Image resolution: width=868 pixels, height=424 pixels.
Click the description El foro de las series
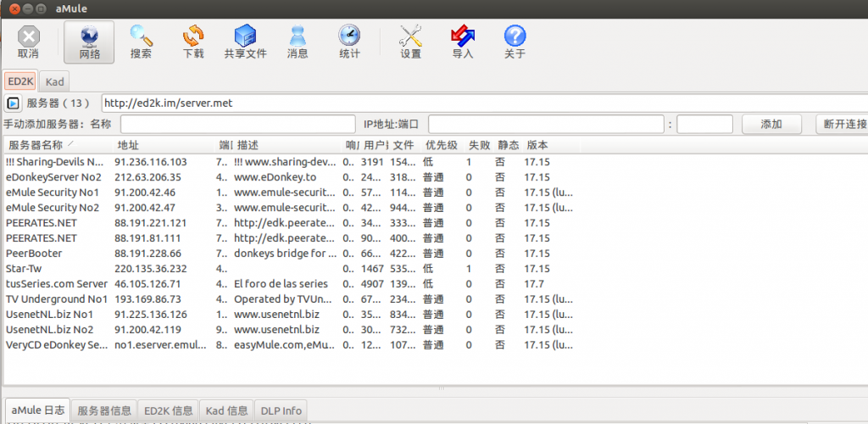pos(281,284)
